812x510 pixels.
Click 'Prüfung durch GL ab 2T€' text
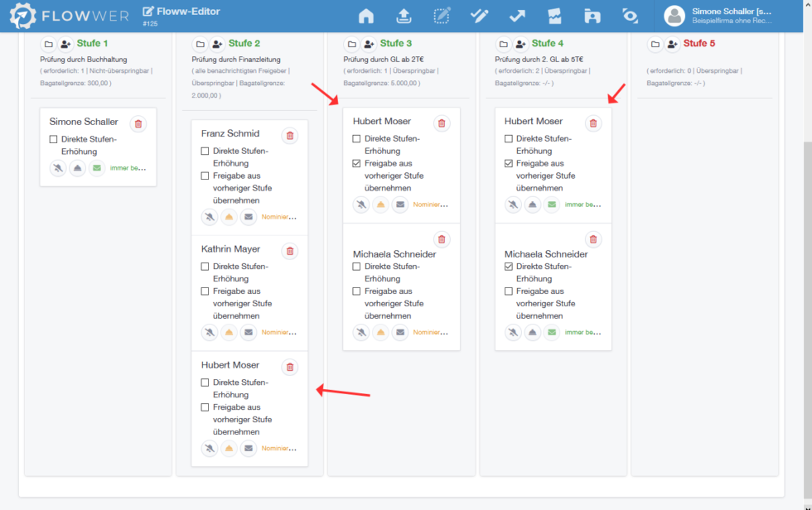click(383, 60)
